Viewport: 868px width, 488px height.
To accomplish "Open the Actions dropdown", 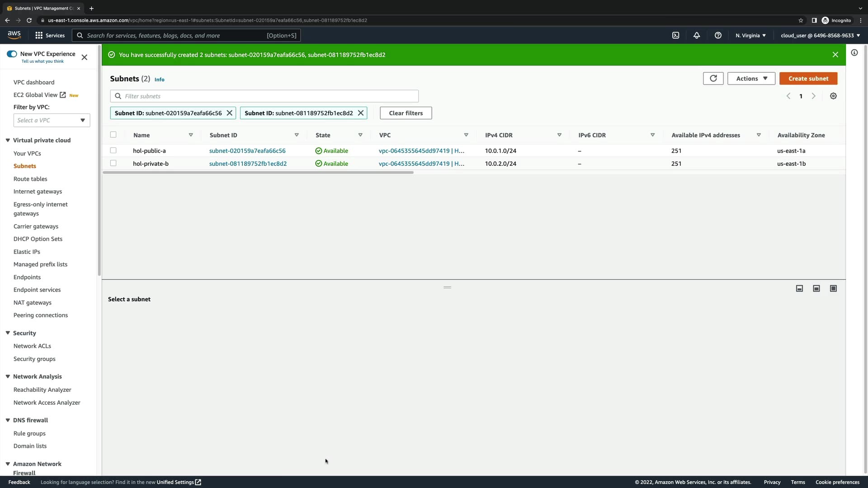I will (751, 79).
